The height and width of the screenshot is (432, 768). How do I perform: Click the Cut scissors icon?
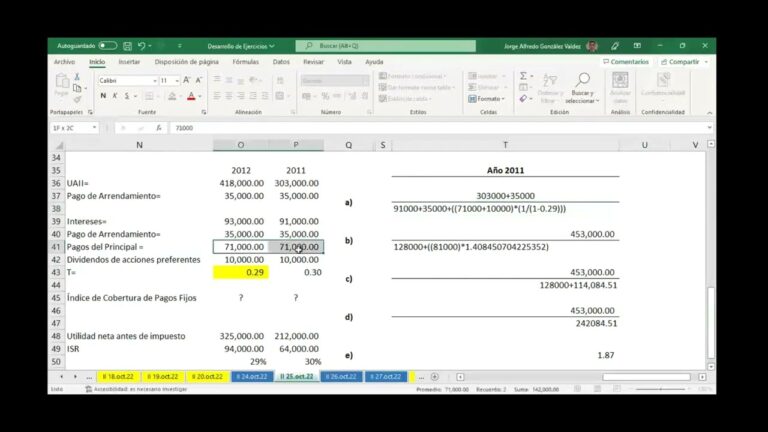point(77,76)
